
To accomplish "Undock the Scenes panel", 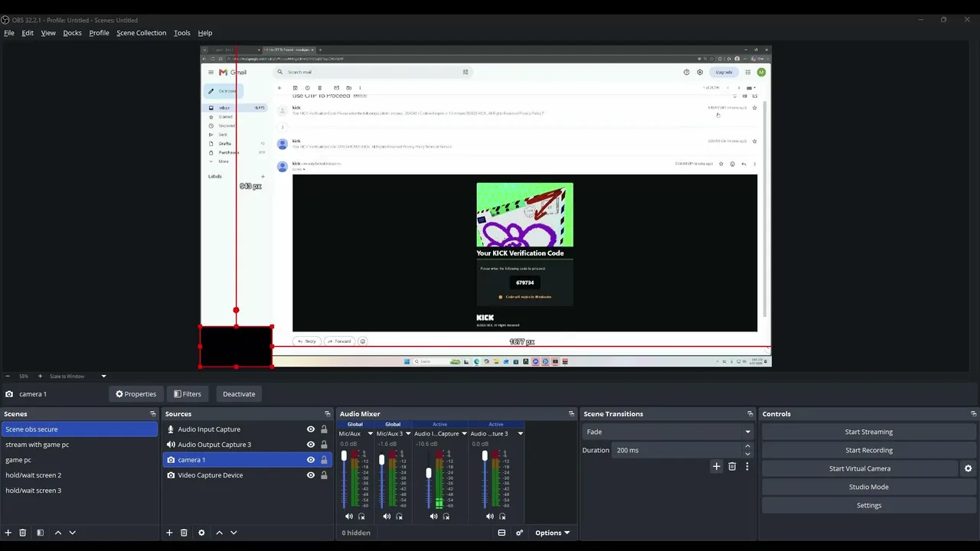I will (x=152, y=414).
